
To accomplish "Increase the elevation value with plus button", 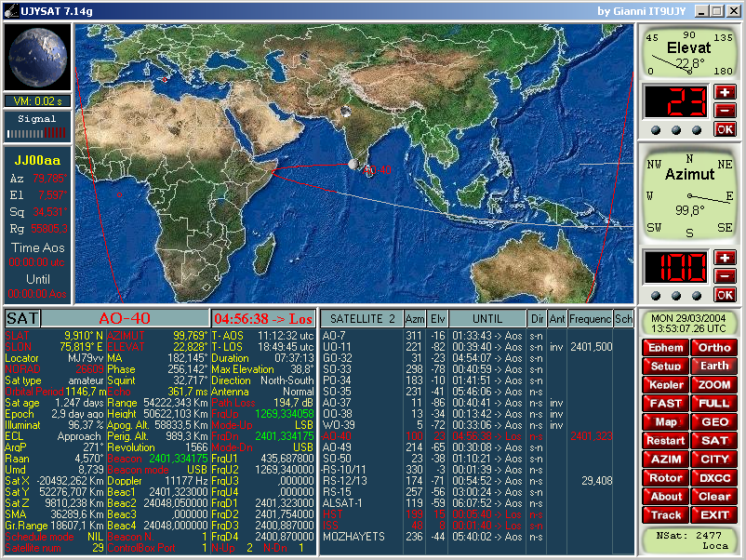I will (725, 92).
